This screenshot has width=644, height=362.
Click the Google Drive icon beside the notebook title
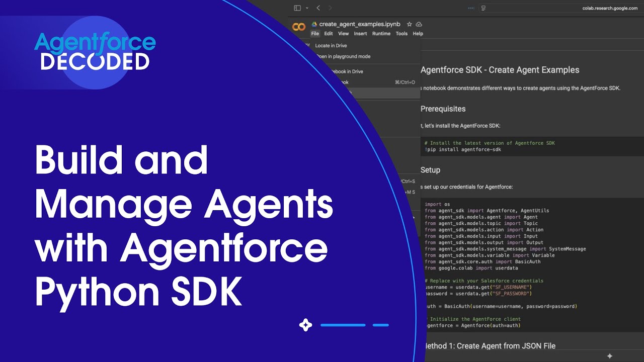pos(314,24)
